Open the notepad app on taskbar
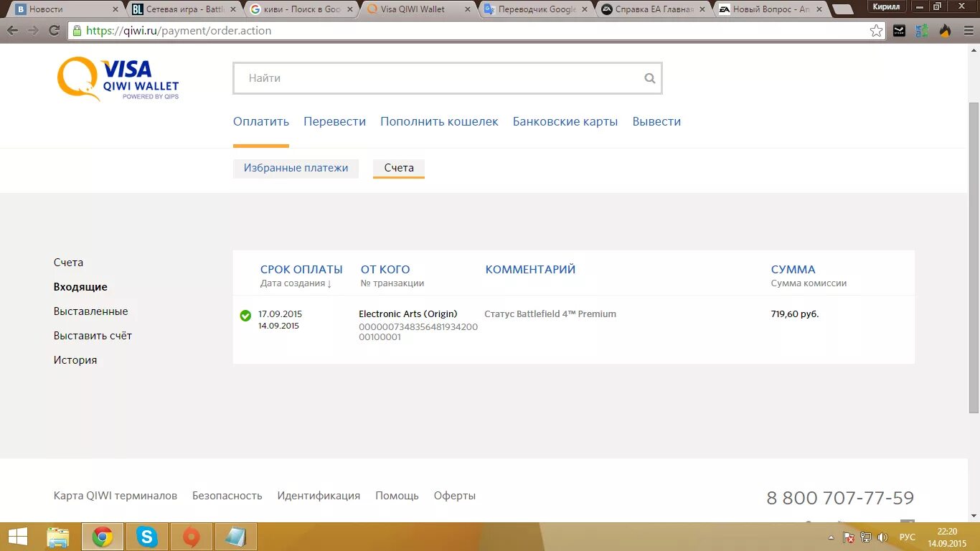The image size is (980, 551). (x=235, y=537)
